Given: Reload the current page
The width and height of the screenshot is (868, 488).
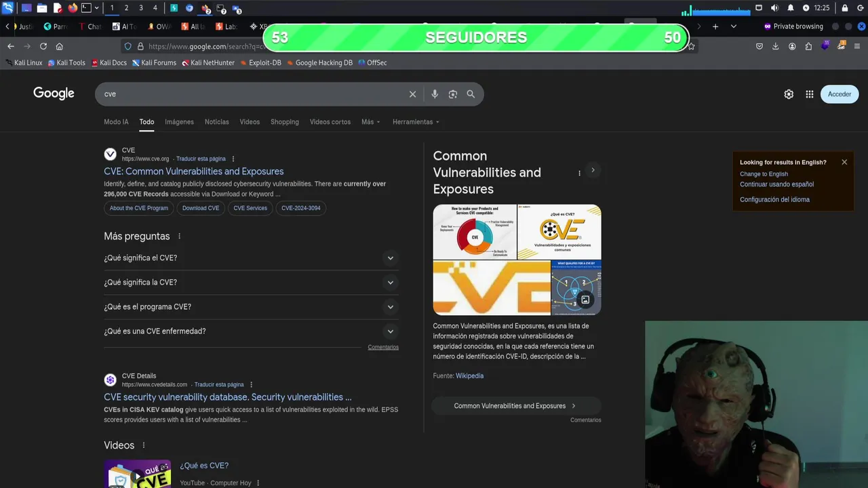Looking at the screenshot, I should click(x=43, y=46).
